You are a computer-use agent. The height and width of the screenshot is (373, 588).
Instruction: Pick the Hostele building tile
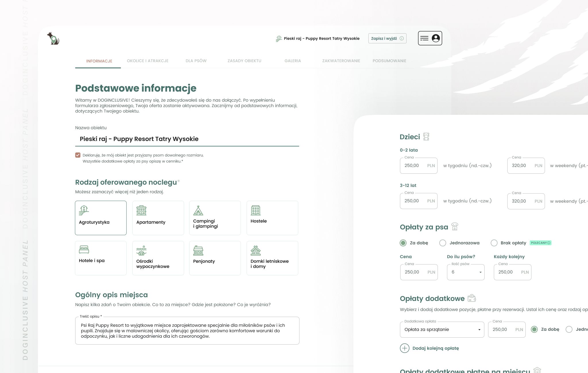click(272, 218)
